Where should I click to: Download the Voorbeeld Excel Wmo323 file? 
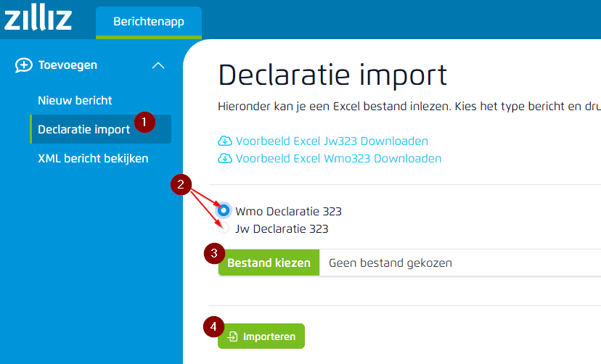pyautogui.click(x=338, y=159)
